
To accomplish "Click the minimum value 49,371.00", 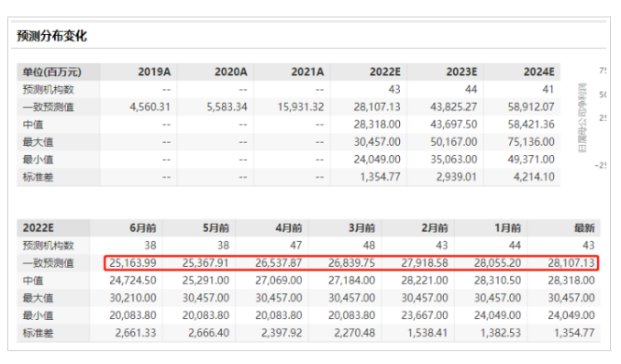I will point(531,160).
